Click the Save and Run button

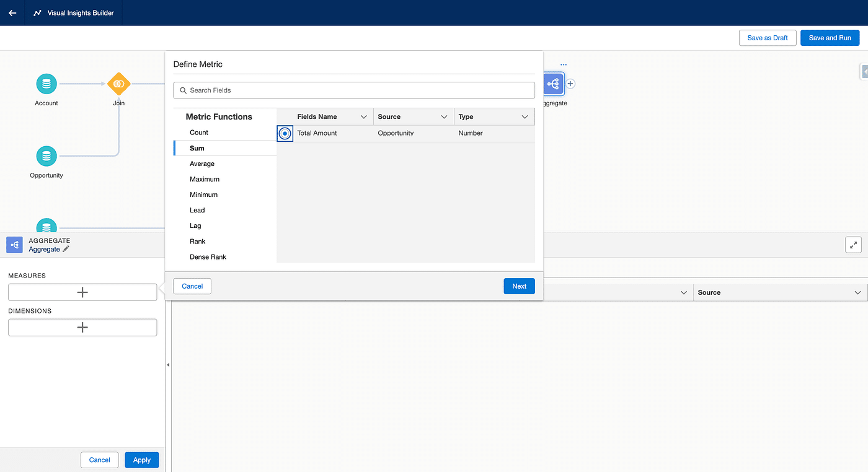[830, 38]
